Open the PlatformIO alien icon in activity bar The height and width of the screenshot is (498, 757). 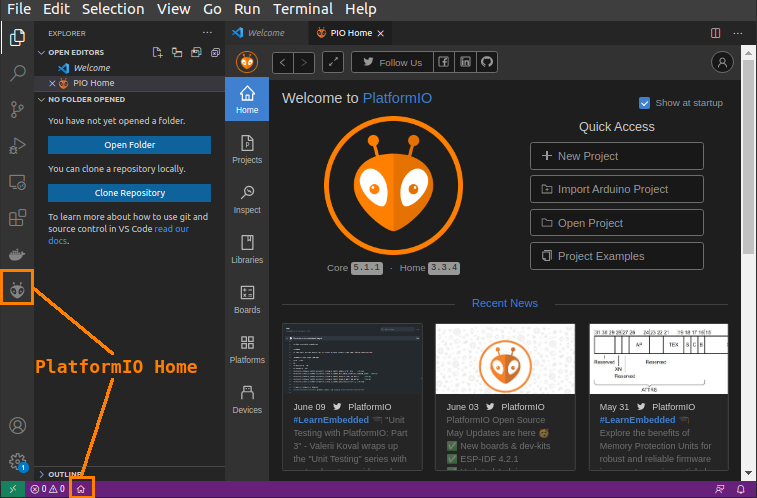coord(17,290)
